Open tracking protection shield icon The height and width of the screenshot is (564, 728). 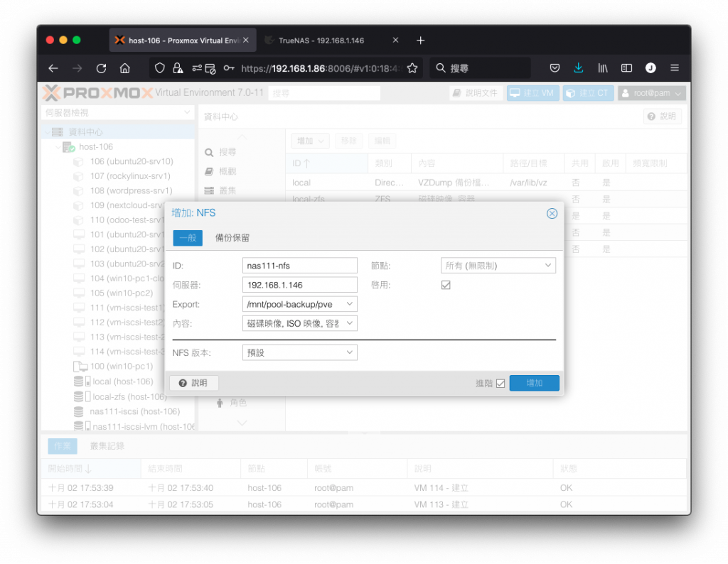click(160, 68)
